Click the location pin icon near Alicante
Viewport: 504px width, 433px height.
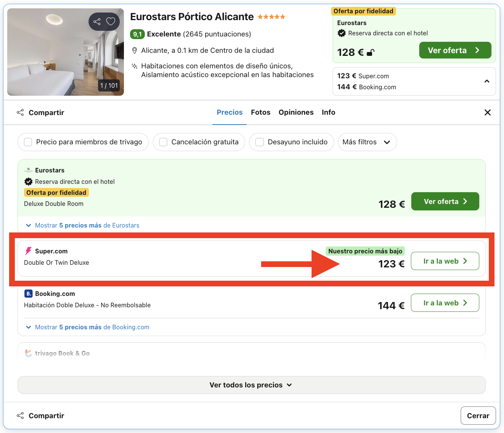135,50
